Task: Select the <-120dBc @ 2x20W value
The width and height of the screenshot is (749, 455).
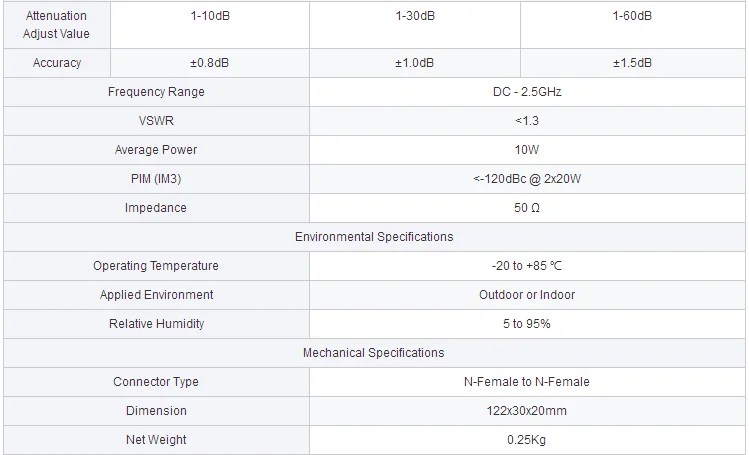Action: (x=528, y=179)
